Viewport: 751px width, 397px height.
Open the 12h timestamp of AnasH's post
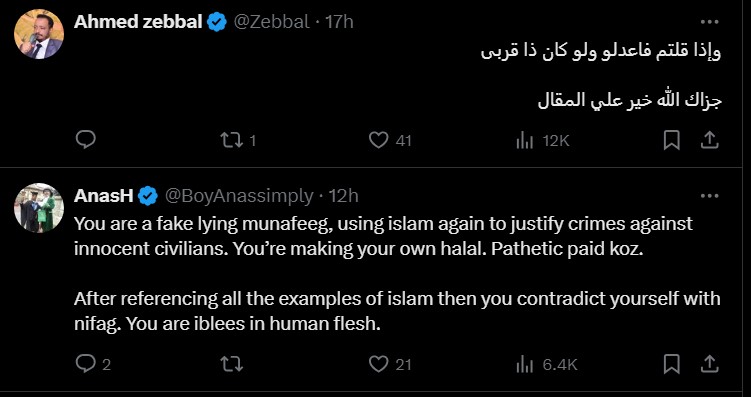click(x=344, y=196)
